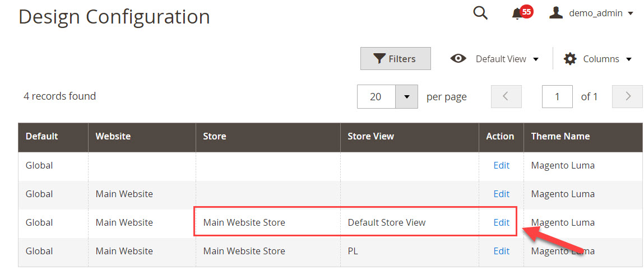Edit the Default Store View row

[501, 222]
